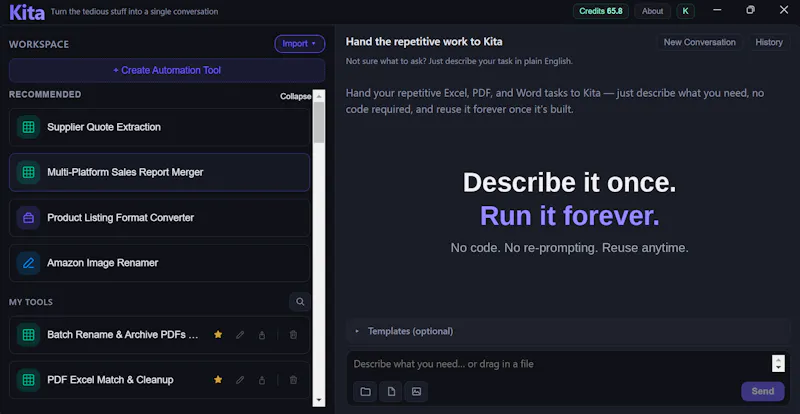The height and width of the screenshot is (414, 800).
Task: Click the sidebar scrollbar thumb
Action: tap(319, 122)
